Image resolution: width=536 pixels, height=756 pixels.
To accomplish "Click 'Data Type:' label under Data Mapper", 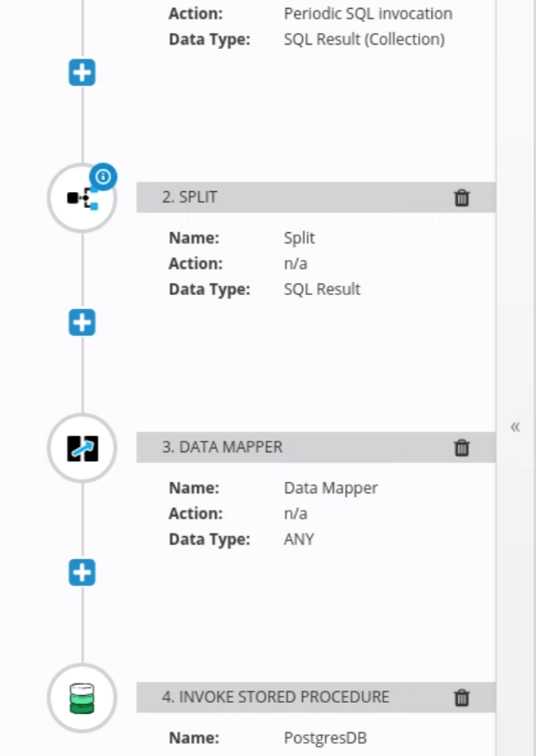I will pos(210,539).
